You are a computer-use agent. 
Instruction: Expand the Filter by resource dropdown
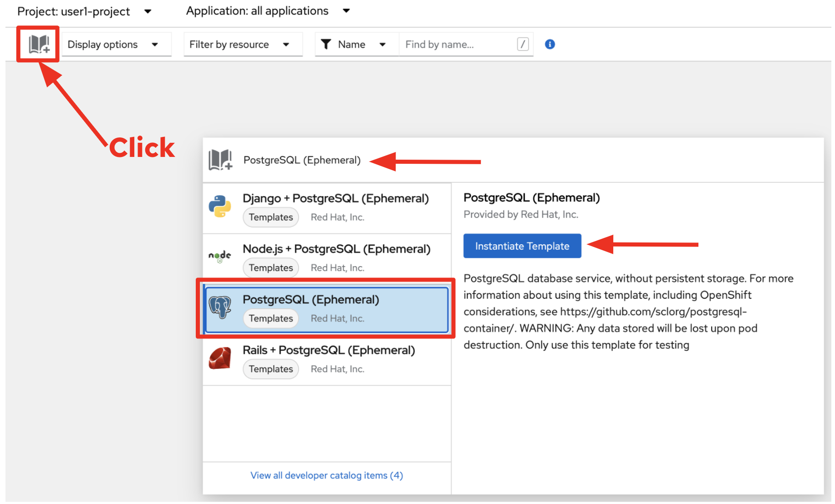coord(243,45)
